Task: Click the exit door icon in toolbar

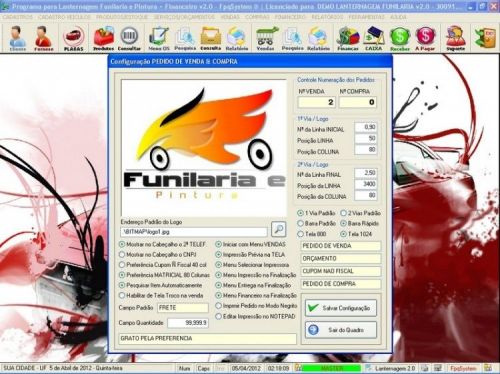Action: coord(485,38)
